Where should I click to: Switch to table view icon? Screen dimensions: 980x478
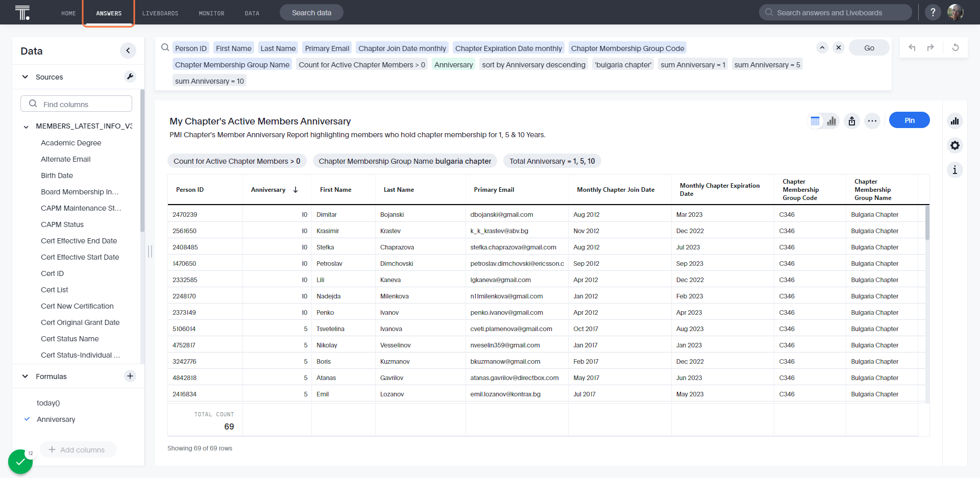(815, 121)
